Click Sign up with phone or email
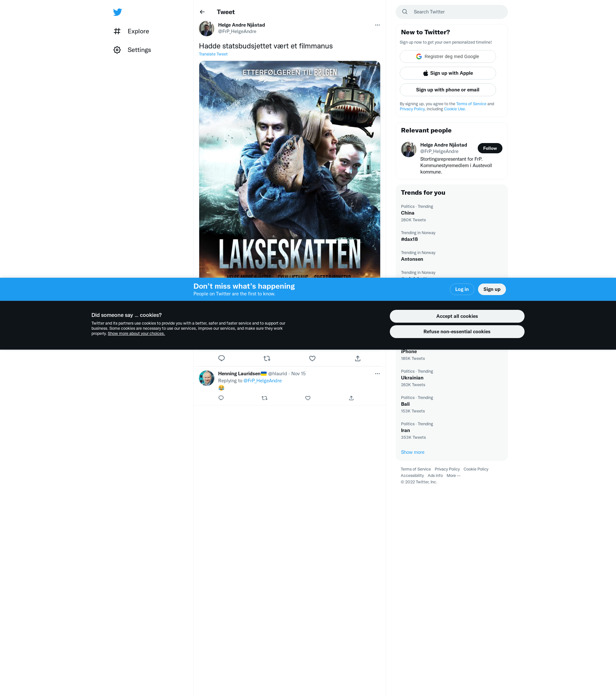 pyautogui.click(x=448, y=90)
